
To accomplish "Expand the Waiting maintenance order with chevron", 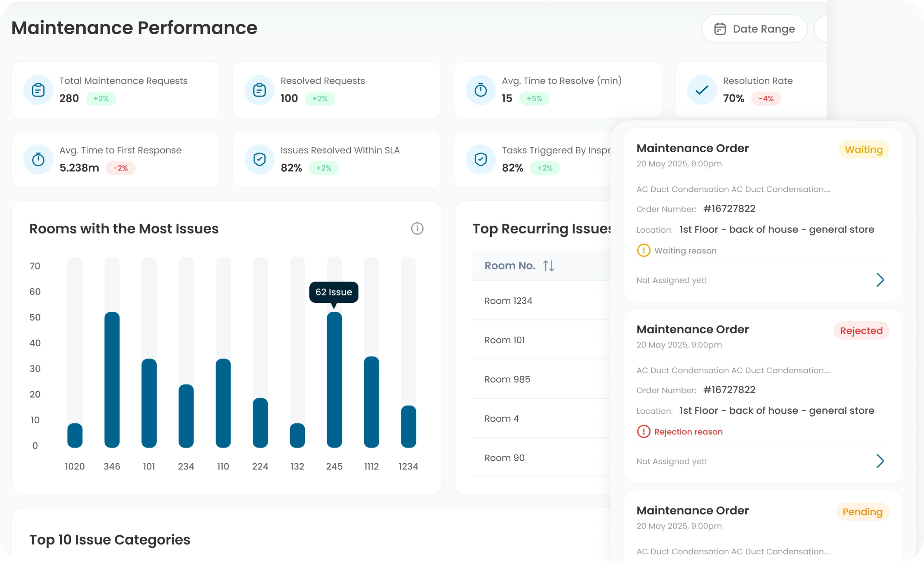I will pos(880,280).
